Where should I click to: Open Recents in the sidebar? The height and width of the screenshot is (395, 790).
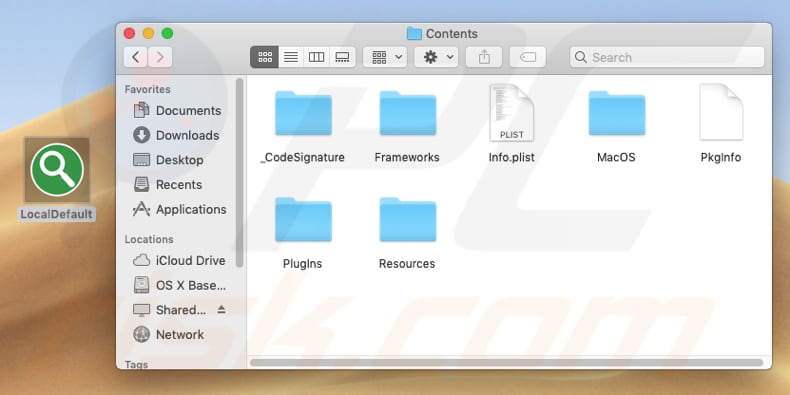pyautogui.click(x=168, y=184)
